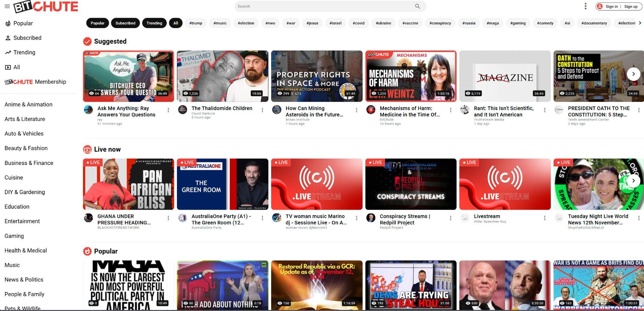Browse the Anime & Animation category
The height and width of the screenshot is (311, 644).
tap(28, 105)
